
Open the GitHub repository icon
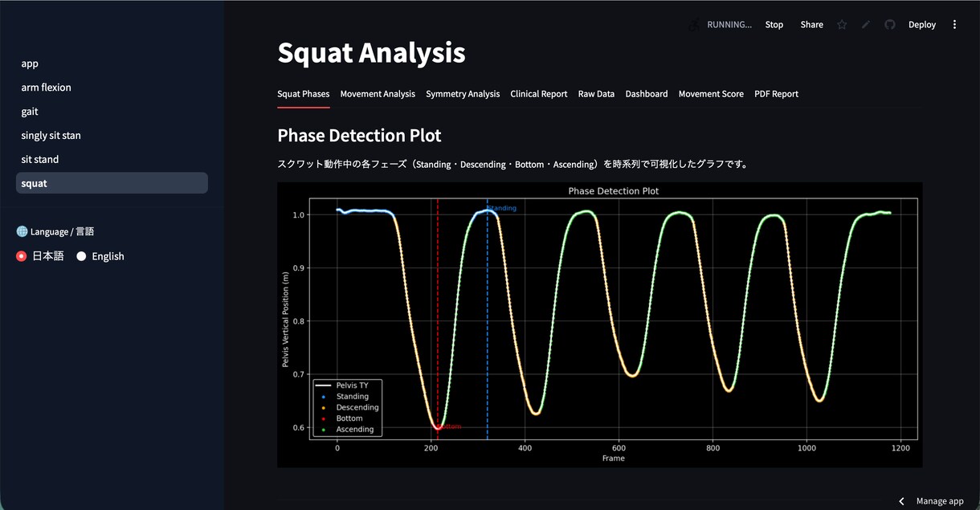(x=890, y=25)
